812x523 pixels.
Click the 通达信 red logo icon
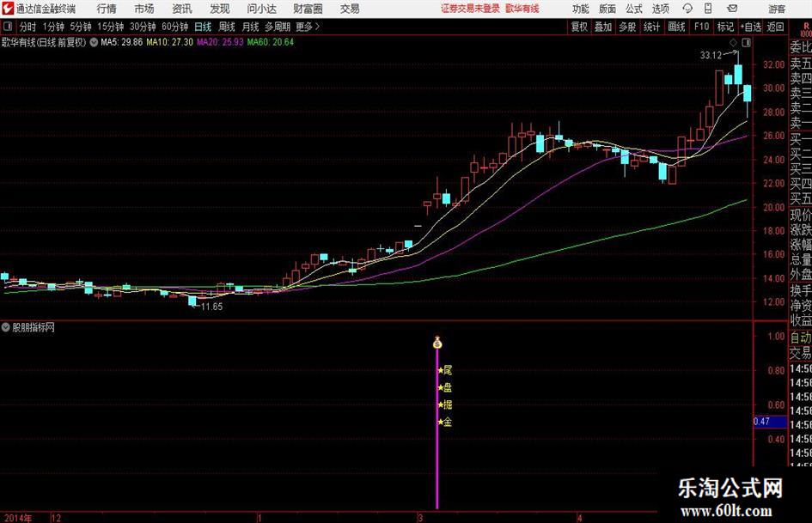tap(7, 9)
